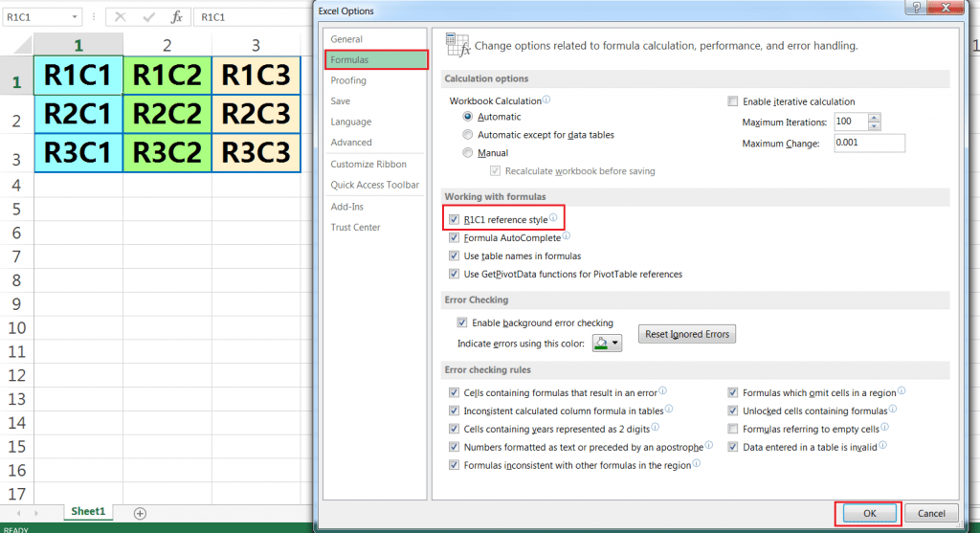The width and height of the screenshot is (980, 533).
Task: Click info icon for inconsistent calculated column formula
Action: pyautogui.click(x=669, y=409)
